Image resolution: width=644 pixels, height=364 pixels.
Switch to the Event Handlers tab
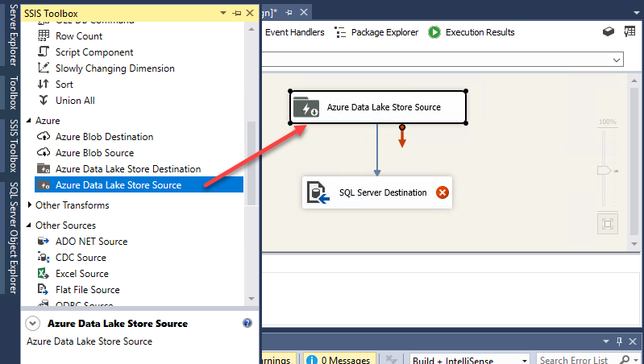[294, 32]
